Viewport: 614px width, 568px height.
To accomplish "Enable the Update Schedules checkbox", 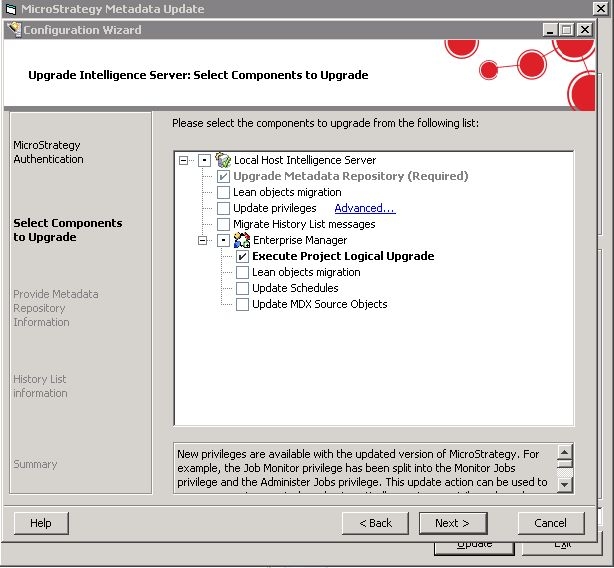I will 243,288.
